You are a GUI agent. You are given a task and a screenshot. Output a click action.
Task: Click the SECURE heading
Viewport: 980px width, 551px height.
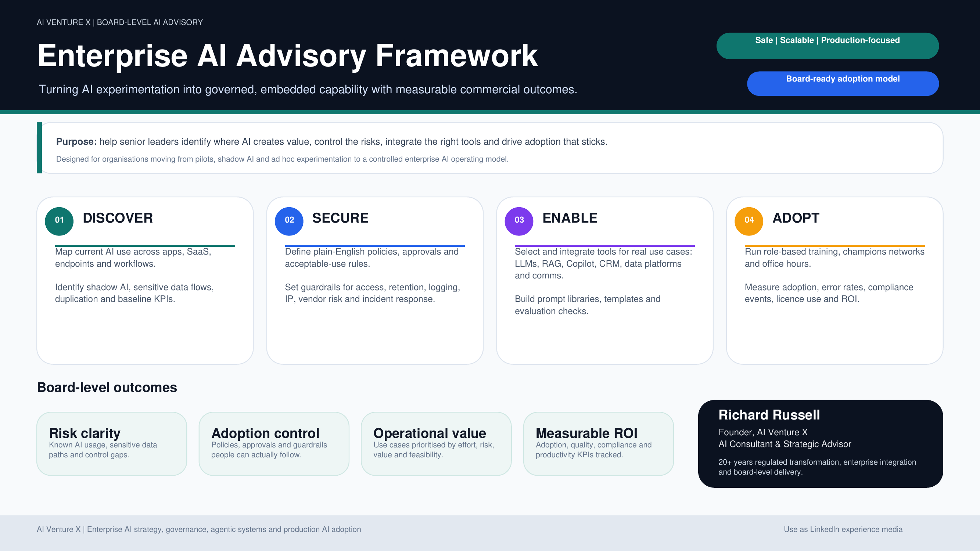tap(340, 218)
